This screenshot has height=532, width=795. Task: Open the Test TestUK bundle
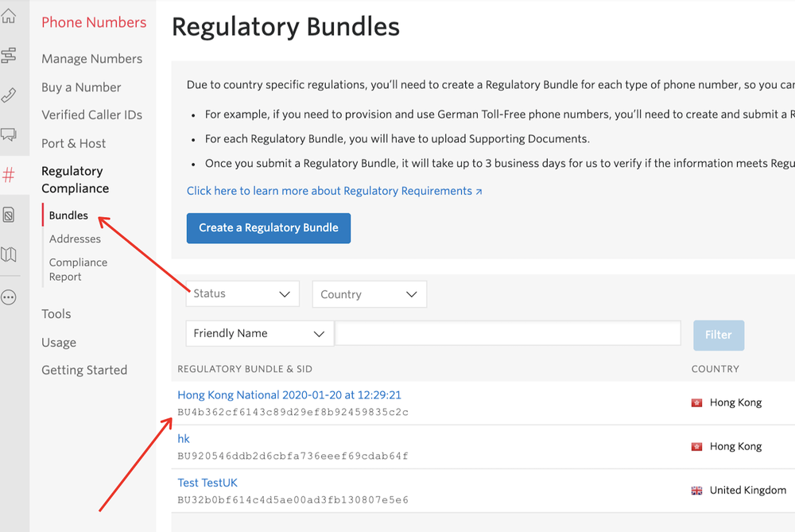tap(207, 482)
